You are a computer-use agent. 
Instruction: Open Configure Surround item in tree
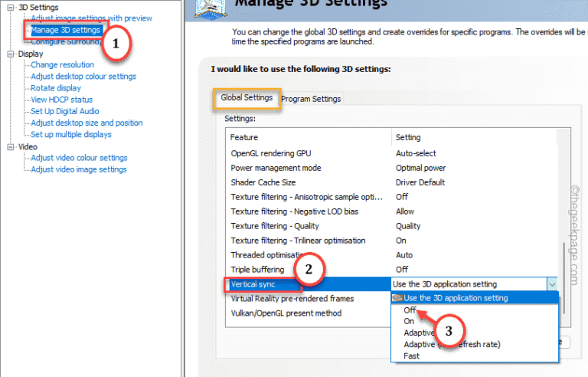coord(65,41)
